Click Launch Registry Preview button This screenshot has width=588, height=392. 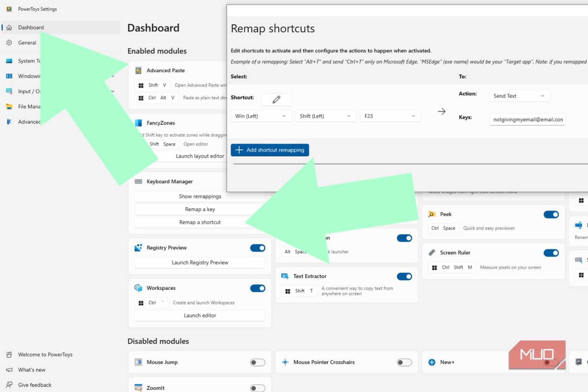(200, 263)
